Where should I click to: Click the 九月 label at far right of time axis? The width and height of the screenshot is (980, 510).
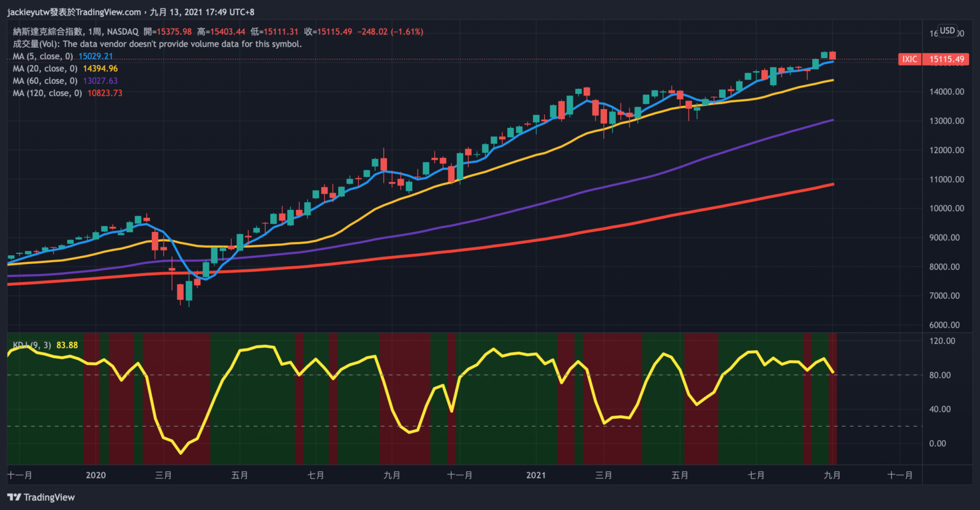tap(832, 475)
